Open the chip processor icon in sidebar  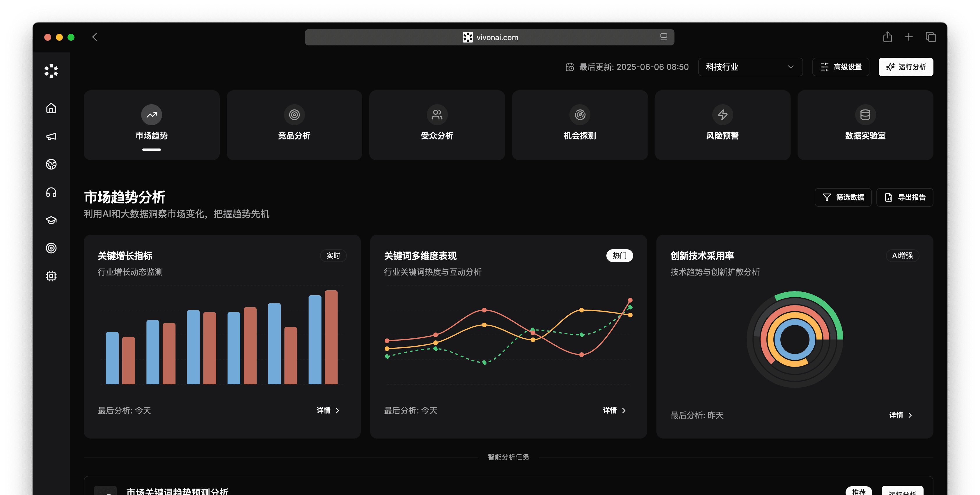click(x=51, y=276)
